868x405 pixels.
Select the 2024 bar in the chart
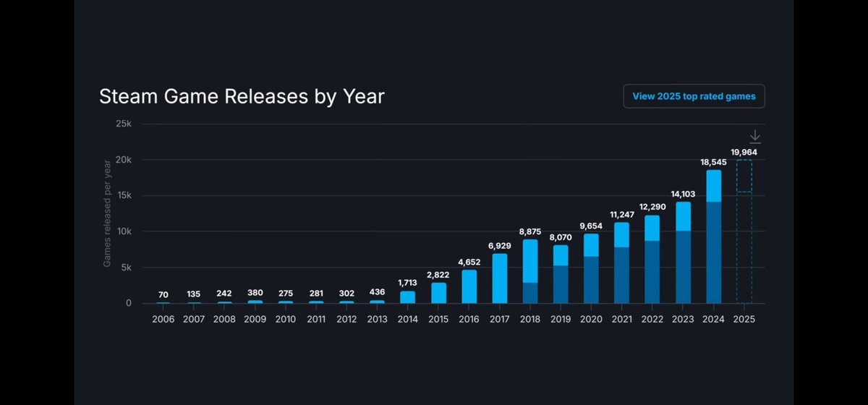click(x=713, y=236)
